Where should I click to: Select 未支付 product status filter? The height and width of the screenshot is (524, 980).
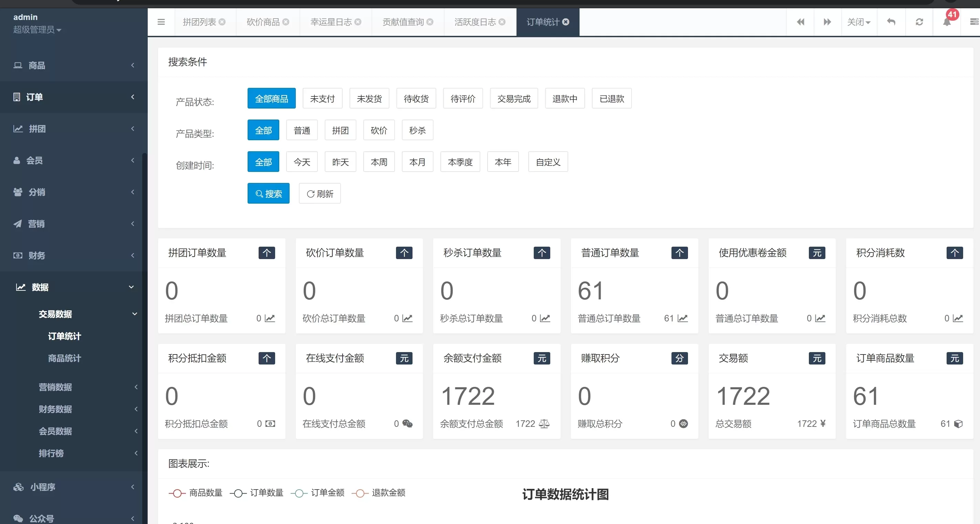[322, 99]
